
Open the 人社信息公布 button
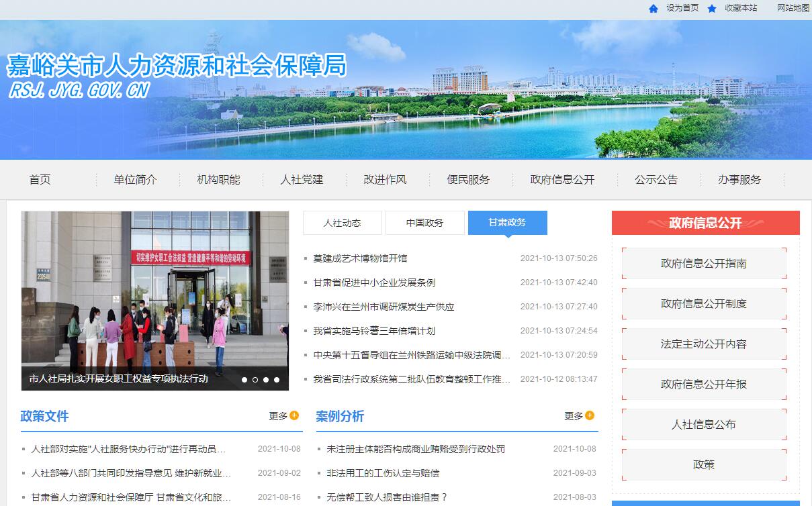click(x=703, y=425)
